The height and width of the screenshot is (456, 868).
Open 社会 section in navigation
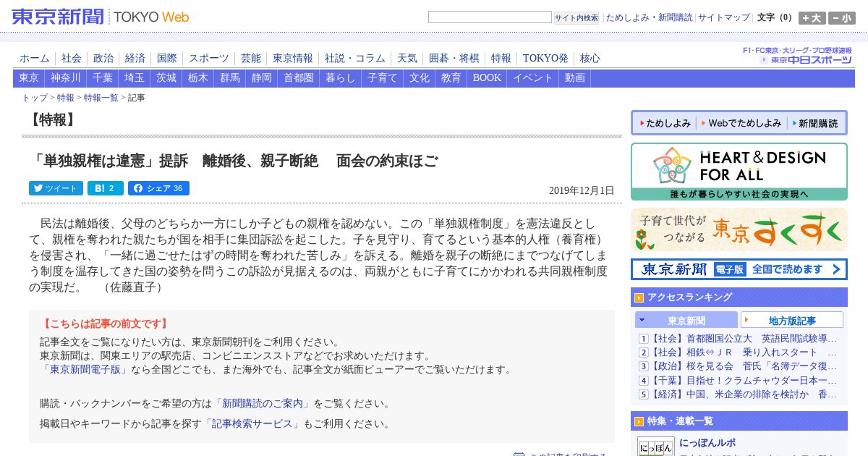[x=72, y=59]
